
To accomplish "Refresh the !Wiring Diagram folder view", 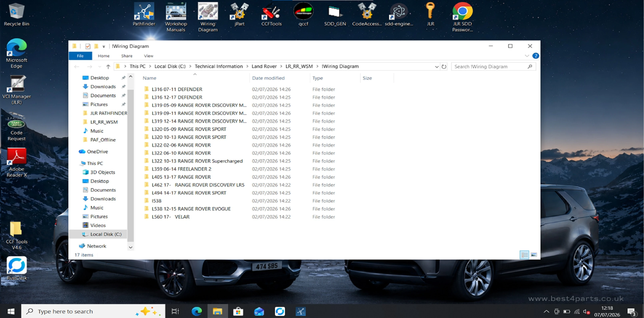I will pos(444,67).
